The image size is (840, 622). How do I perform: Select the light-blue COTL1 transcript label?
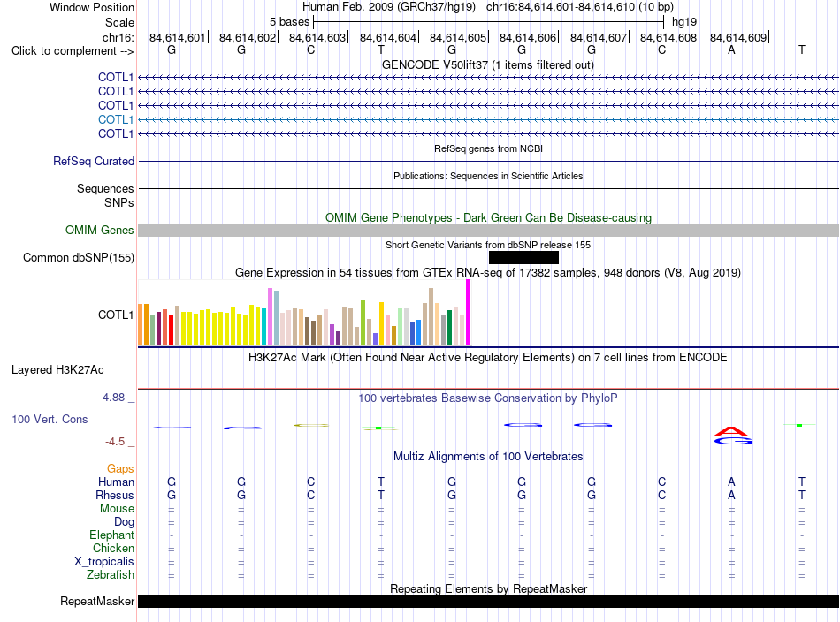click(115, 119)
